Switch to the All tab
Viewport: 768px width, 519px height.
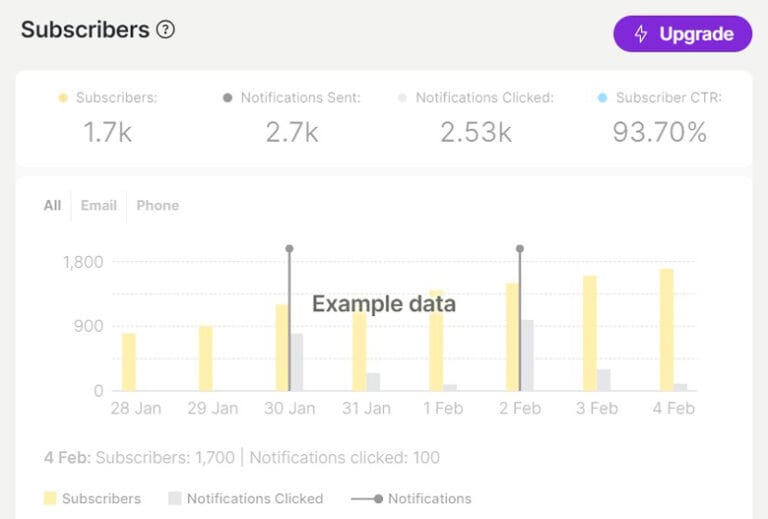click(x=52, y=205)
